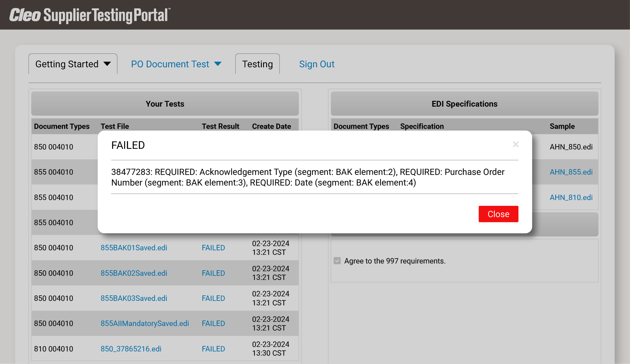View FAILED result for 850_37865216.edi

[x=213, y=349]
